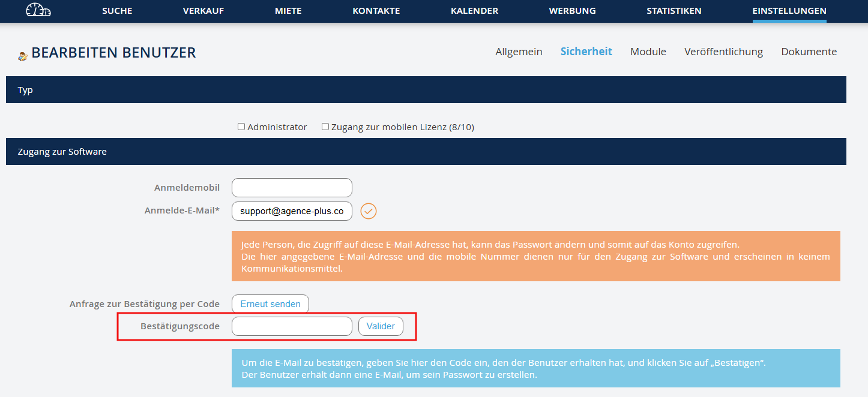Go to the Miete menu
The image size is (868, 397).
pyautogui.click(x=288, y=11)
